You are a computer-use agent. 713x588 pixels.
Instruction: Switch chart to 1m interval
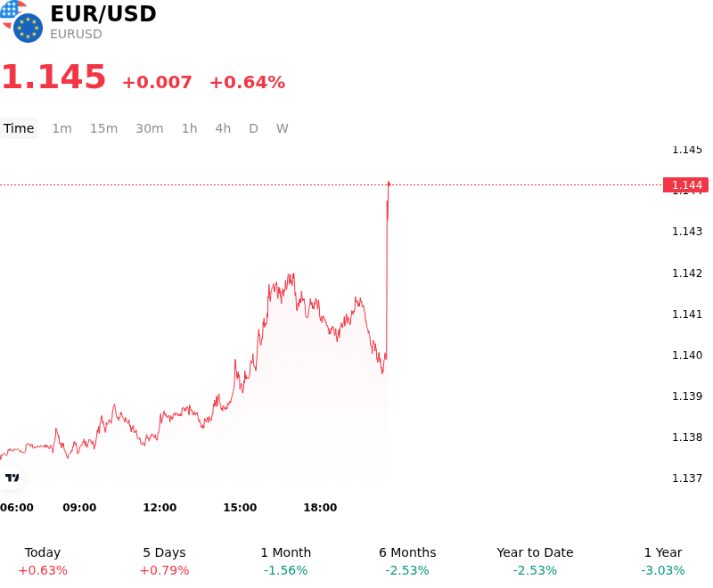[61, 128]
